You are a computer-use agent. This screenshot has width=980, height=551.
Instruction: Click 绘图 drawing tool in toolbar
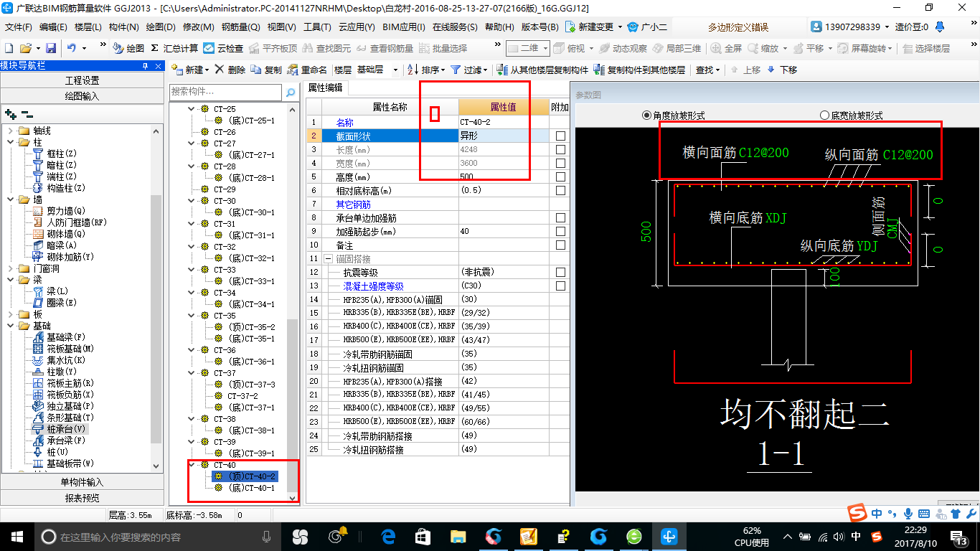coord(128,48)
